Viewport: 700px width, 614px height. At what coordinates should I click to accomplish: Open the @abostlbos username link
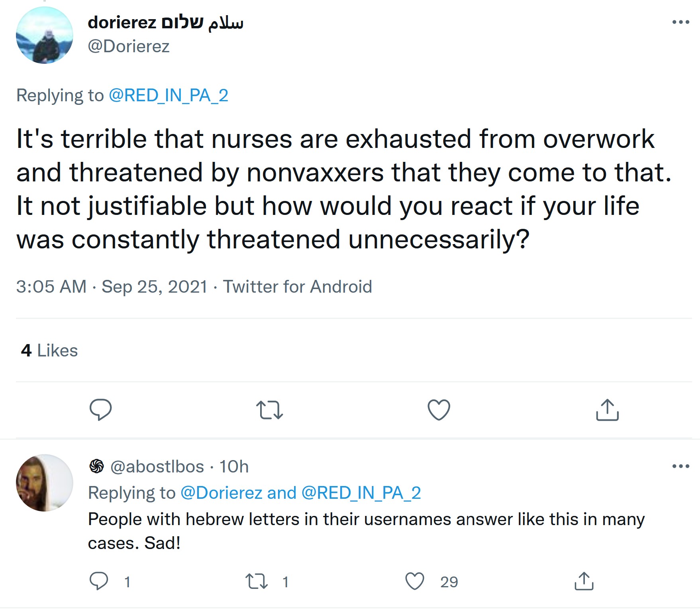click(x=157, y=466)
